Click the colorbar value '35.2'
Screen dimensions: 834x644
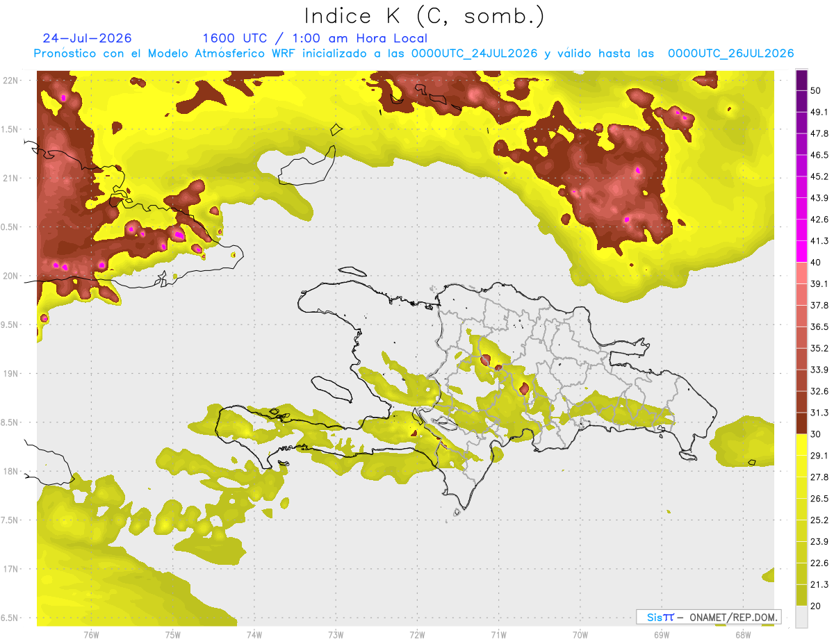(819, 348)
